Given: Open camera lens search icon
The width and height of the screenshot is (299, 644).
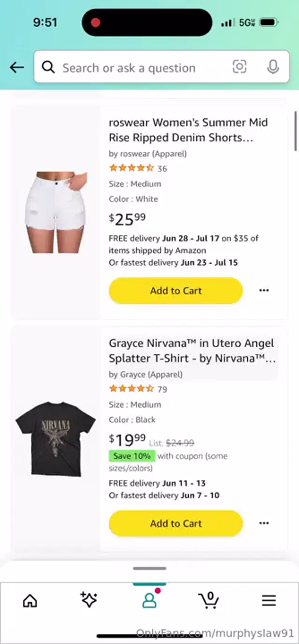Looking at the screenshot, I should pyautogui.click(x=239, y=67).
